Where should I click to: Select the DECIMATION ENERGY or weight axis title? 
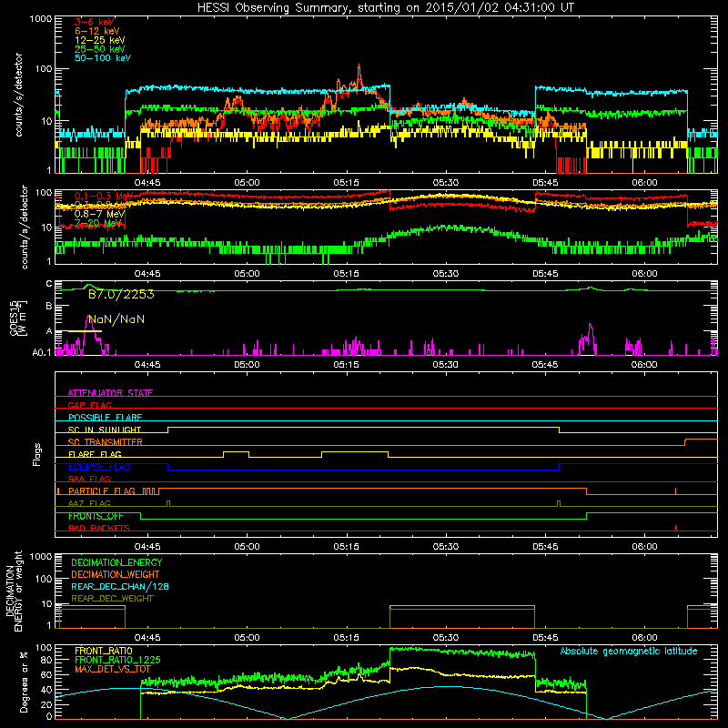[15, 591]
